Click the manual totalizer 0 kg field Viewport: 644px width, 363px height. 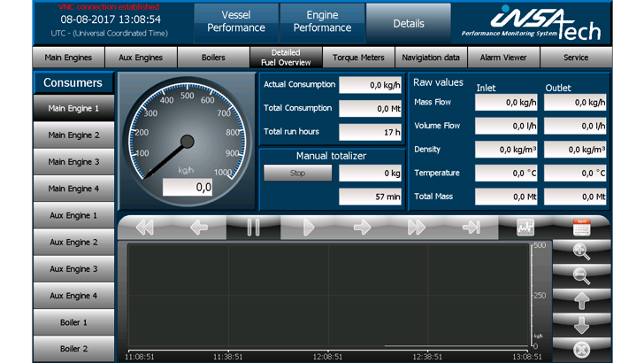(370, 173)
